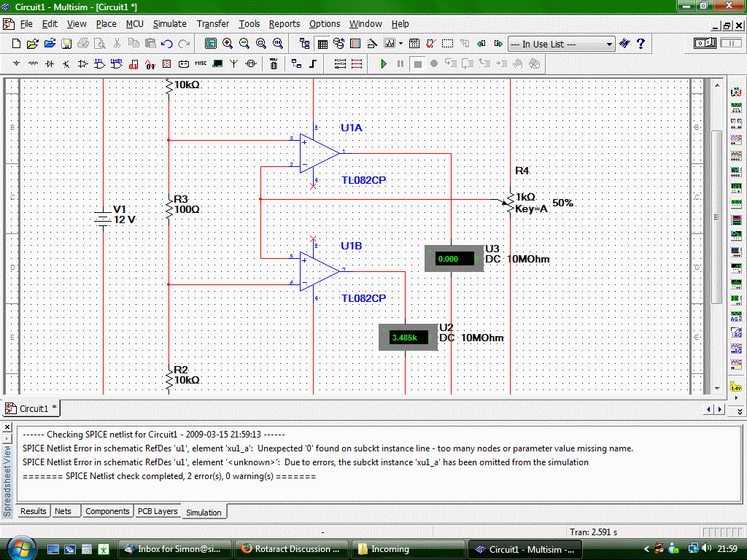Open the Simulate menu
Screen dimensions: 747x560
pos(169,24)
